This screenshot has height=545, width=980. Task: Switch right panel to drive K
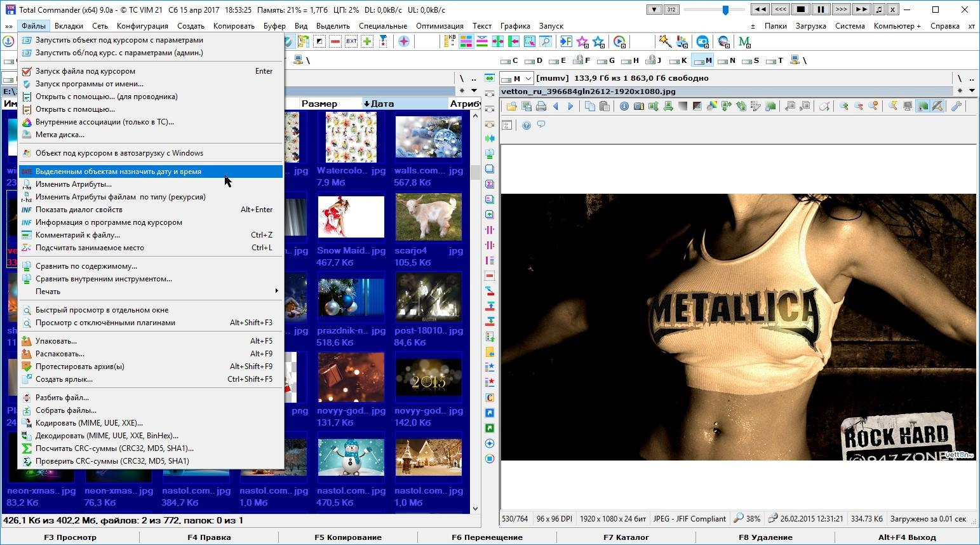(679, 60)
